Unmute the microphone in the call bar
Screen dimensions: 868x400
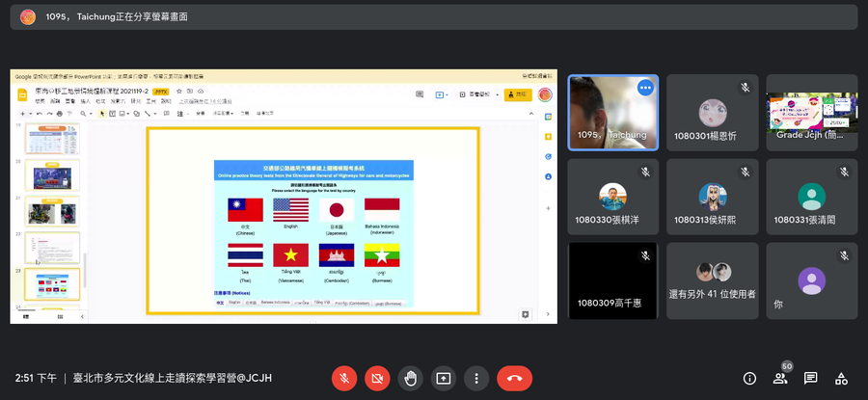[x=344, y=378]
